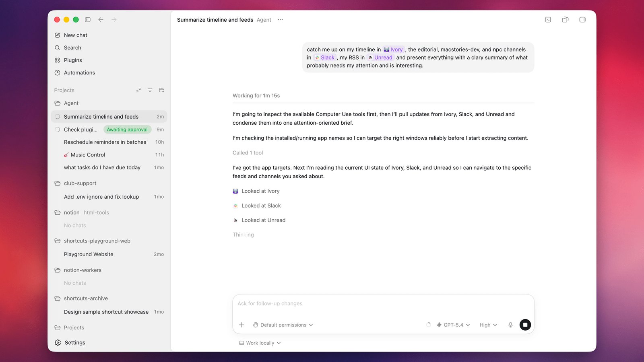This screenshot has width=644, height=362.
Task: Stop the running agent response
Action: click(x=525, y=325)
